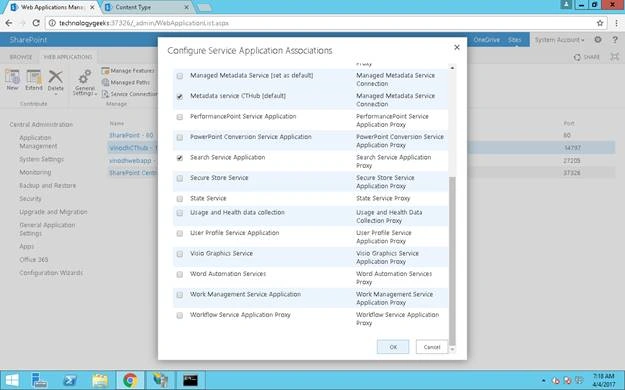Image resolution: width=625 pixels, height=390 pixels.
Task: Open Upgrade and Migration in left navigation
Action: (x=53, y=212)
